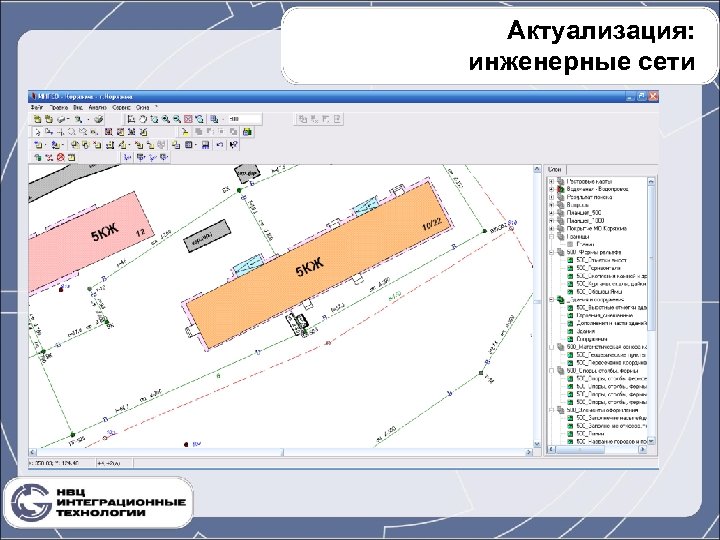Choose the polygon selection tool

point(83,132)
